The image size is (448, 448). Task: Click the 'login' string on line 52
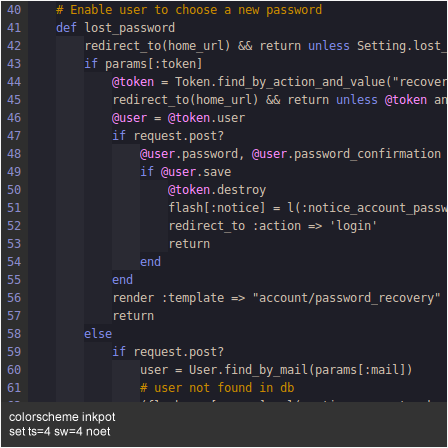[x=353, y=226]
